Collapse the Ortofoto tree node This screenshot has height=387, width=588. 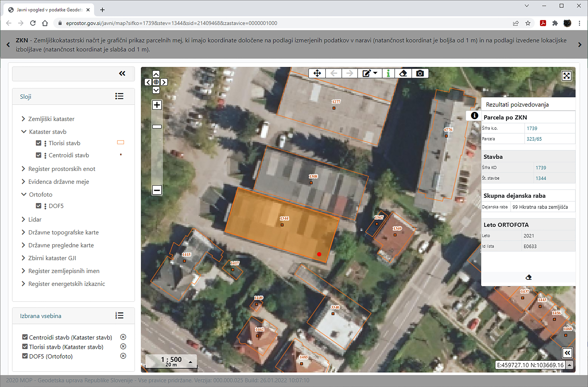(x=24, y=195)
